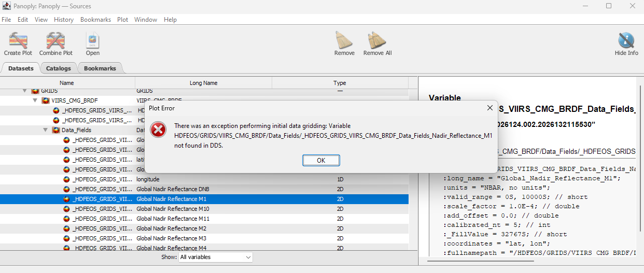Sort by the Name column header
This screenshot has width=644, height=273.
click(67, 83)
